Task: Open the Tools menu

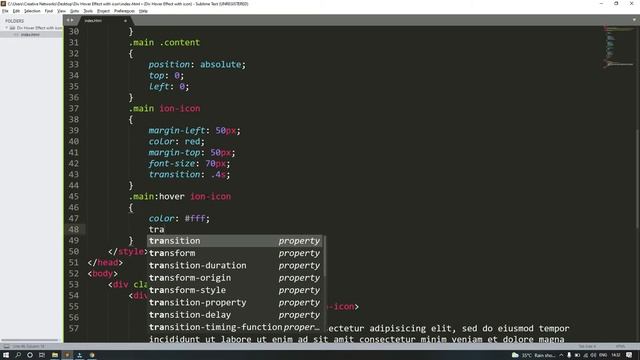Action: (88, 11)
